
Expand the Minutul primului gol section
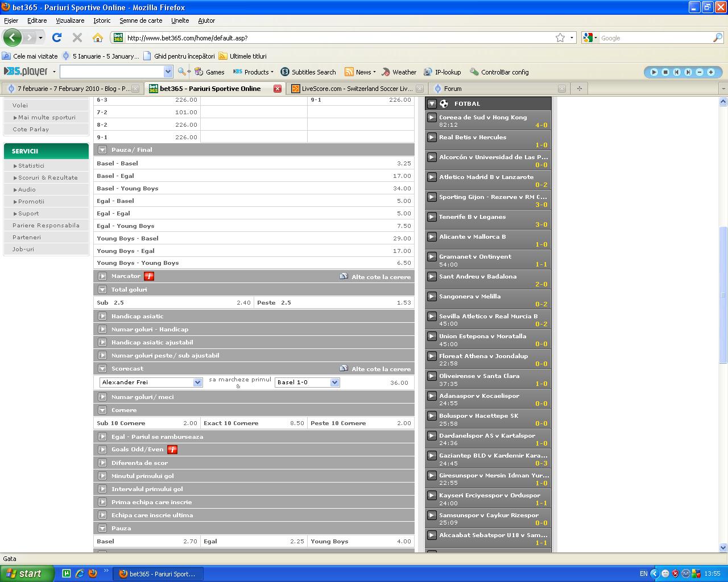click(102, 476)
